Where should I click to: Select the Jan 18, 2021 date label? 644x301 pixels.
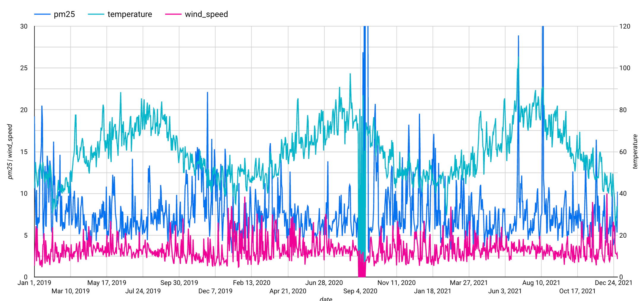tap(433, 291)
